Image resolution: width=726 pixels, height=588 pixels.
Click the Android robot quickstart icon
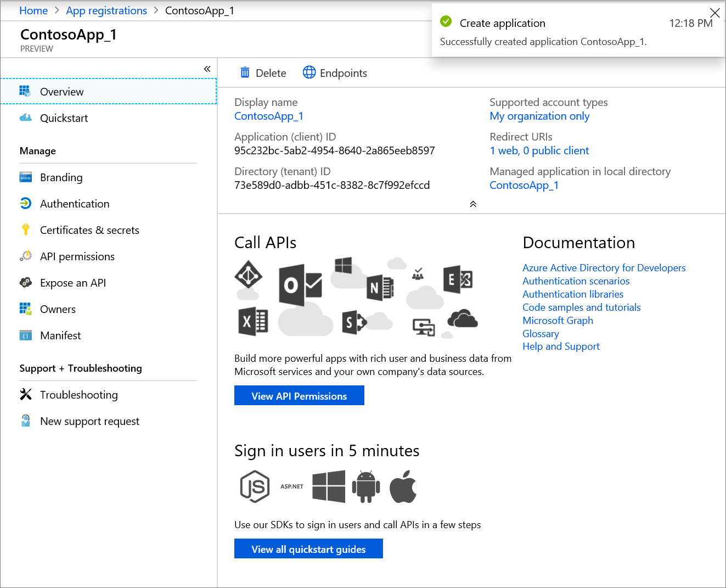click(x=366, y=486)
